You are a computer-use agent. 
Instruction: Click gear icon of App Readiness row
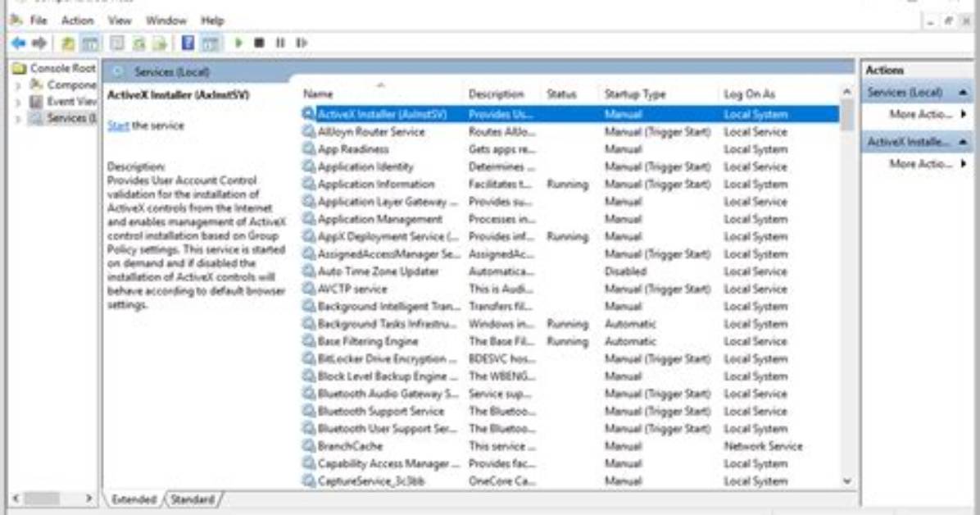(308, 149)
